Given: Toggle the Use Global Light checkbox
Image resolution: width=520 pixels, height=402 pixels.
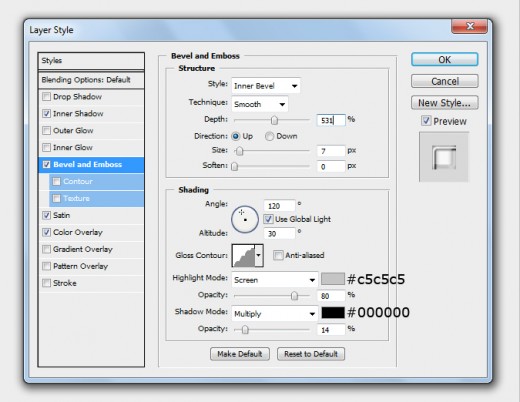Looking at the screenshot, I should (268, 219).
